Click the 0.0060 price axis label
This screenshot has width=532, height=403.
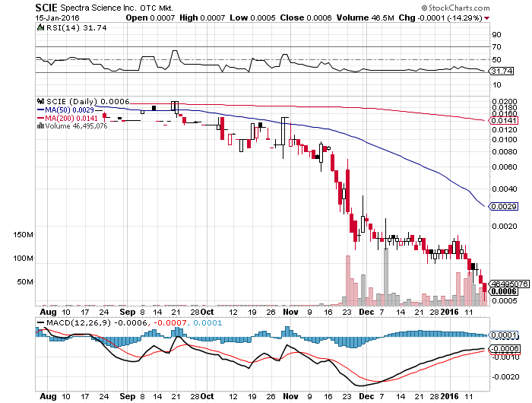point(504,167)
